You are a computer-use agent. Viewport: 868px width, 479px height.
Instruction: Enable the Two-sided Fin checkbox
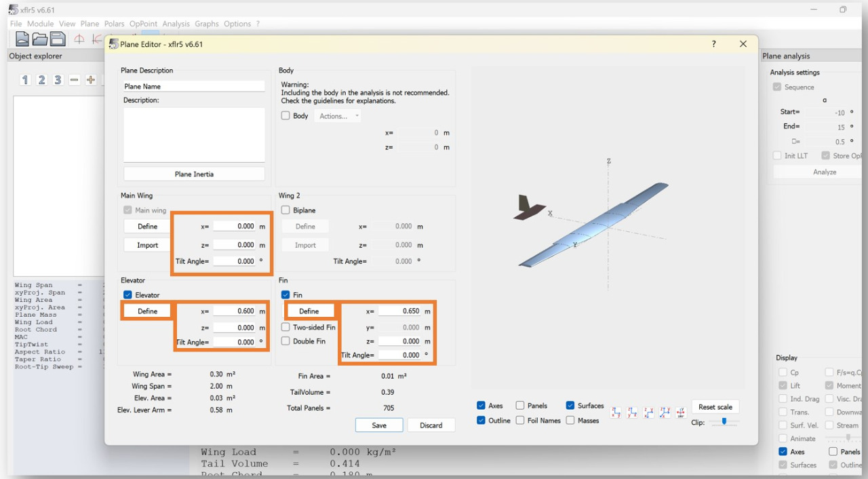(x=285, y=327)
